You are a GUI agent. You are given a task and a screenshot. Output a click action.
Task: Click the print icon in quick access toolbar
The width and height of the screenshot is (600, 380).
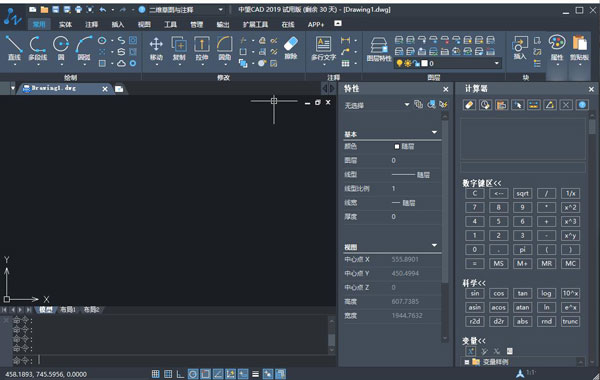(78, 10)
